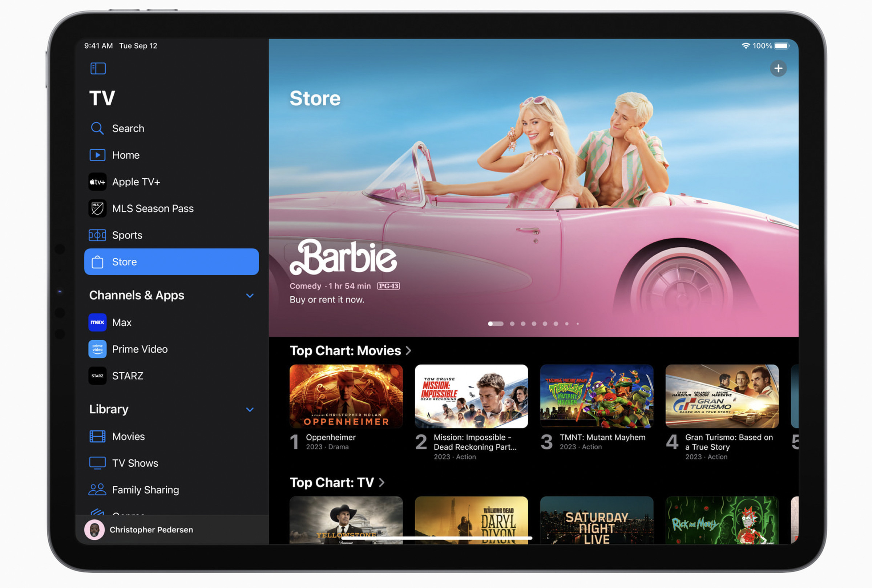Collapse the Library section
872x588 pixels.
pos(251,408)
